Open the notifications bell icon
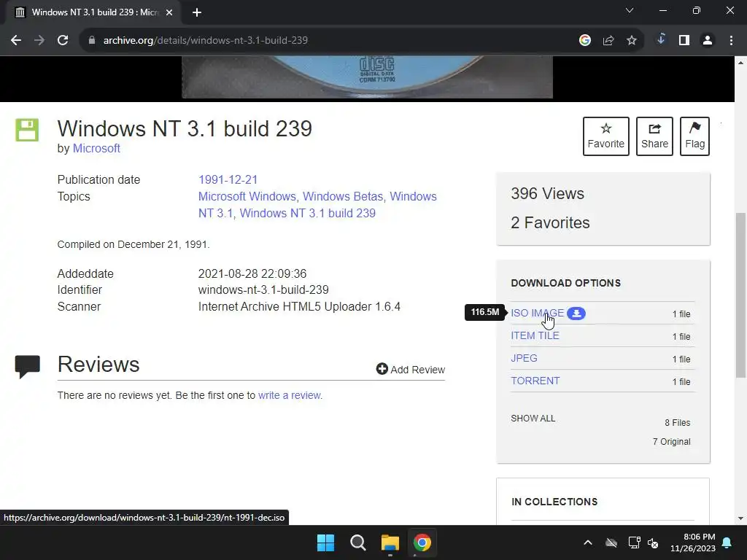Viewport: 747px width, 560px height. pos(727,542)
